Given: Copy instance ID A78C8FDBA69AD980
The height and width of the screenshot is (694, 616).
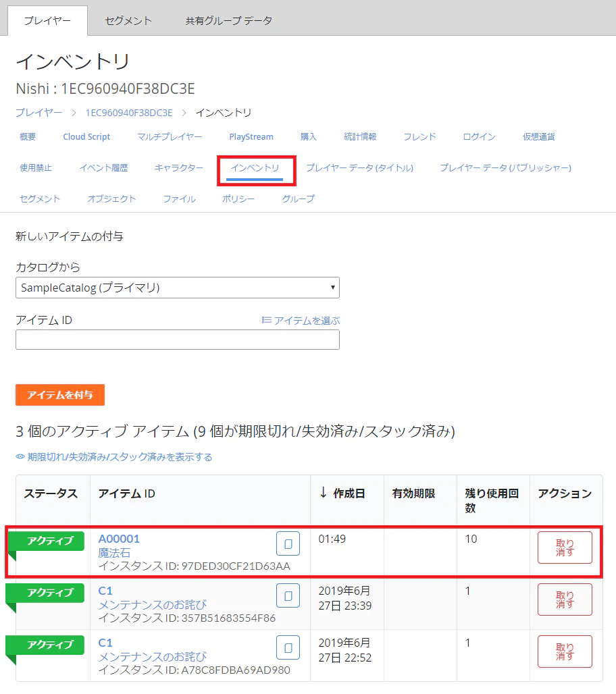Looking at the screenshot, I should click(x=288, y=647).
